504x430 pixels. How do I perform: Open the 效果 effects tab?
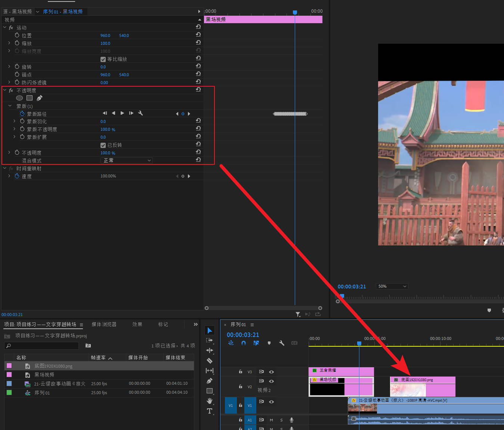pyautogui.click(x=137, y=325)
